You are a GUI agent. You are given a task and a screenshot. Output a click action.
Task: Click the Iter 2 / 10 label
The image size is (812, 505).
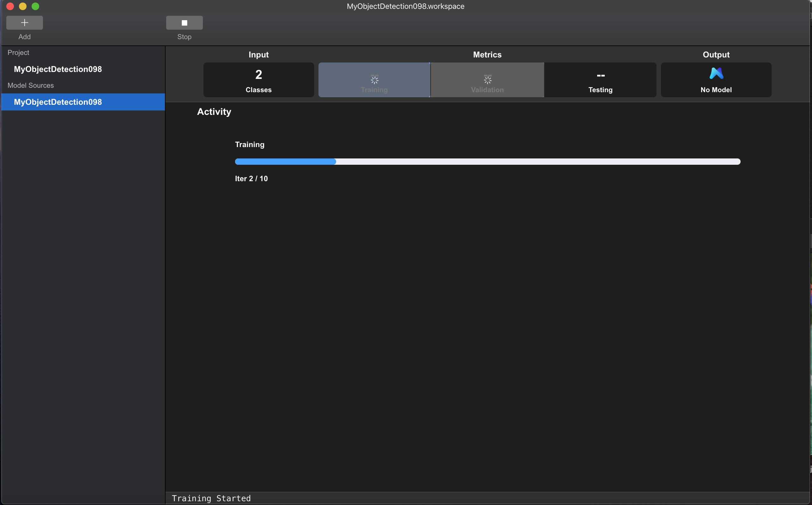coord(251,179)
